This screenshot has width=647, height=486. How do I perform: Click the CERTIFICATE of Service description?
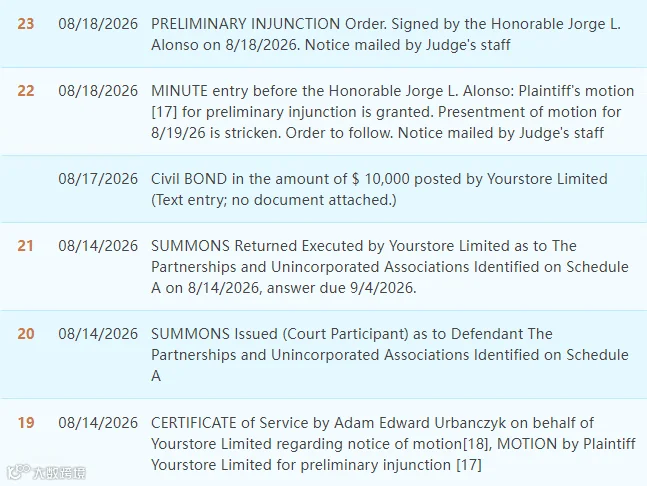point(393,444)
